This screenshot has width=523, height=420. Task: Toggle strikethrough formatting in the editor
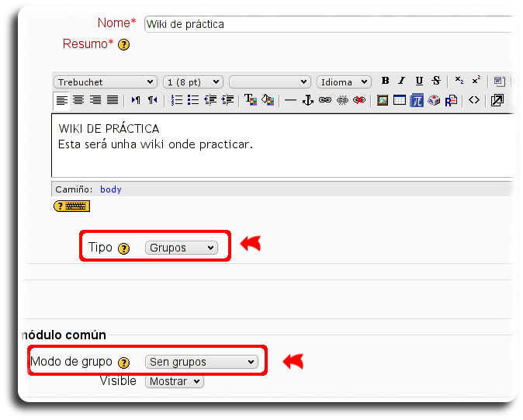[x=436, y=81]
